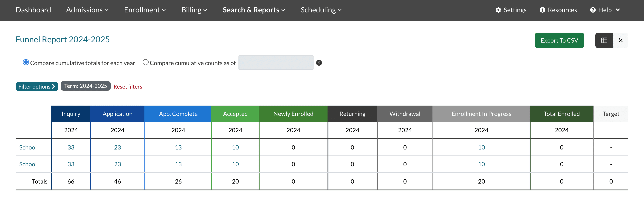Screen dimensions: 644x201
Task: Open Admissions dropdown menu
Action: pyautogui.click(x=87, y=10)
